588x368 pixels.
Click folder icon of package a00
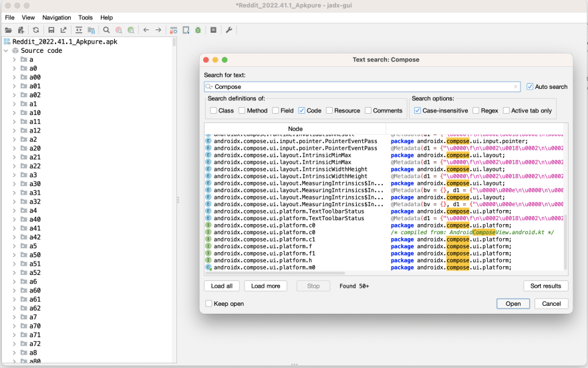24,77
